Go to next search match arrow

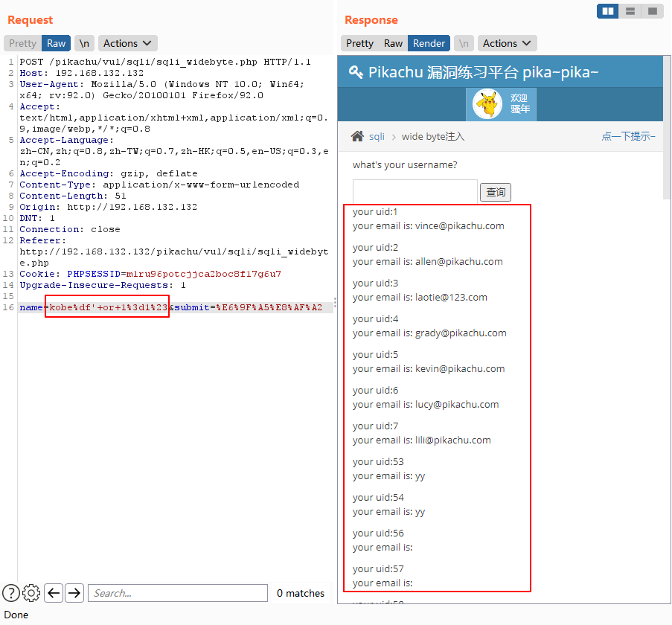(74, 593)
